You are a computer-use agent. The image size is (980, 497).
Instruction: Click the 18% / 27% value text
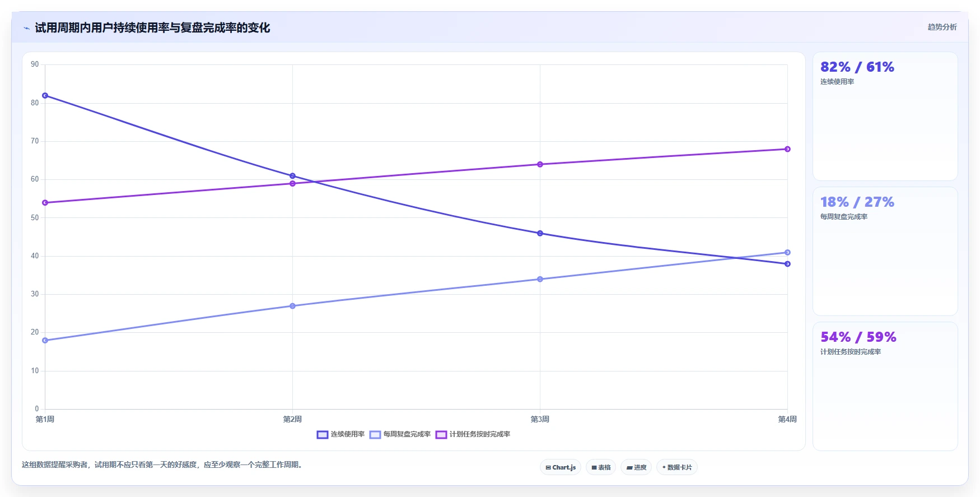coord(857,202)
